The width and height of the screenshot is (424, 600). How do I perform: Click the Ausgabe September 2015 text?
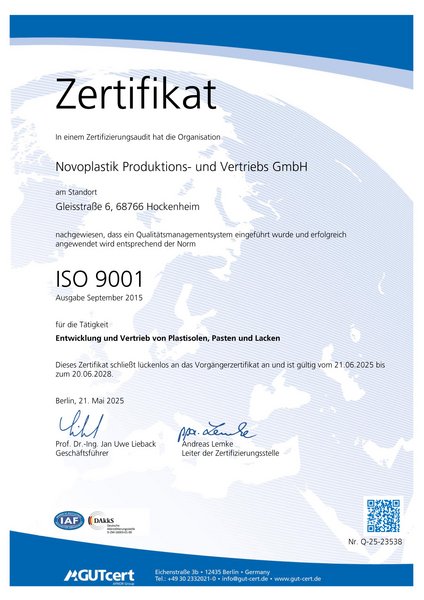(x=99, y=298)
